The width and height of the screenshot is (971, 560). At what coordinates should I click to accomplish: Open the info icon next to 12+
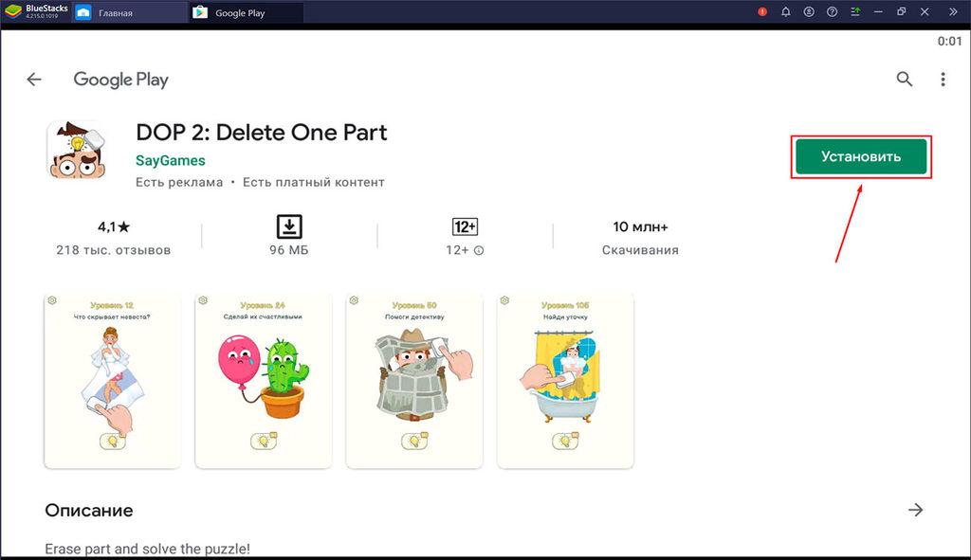[x=479, y=250]
